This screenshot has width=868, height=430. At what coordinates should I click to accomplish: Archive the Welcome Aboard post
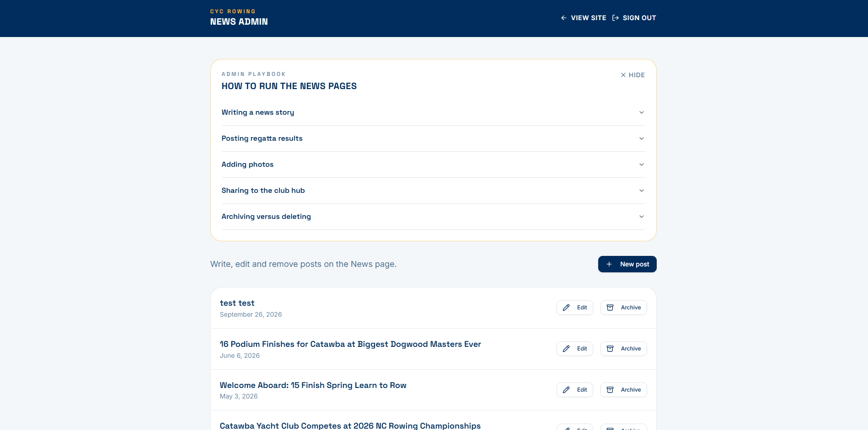pyautogui.click(x=624, y=390)
